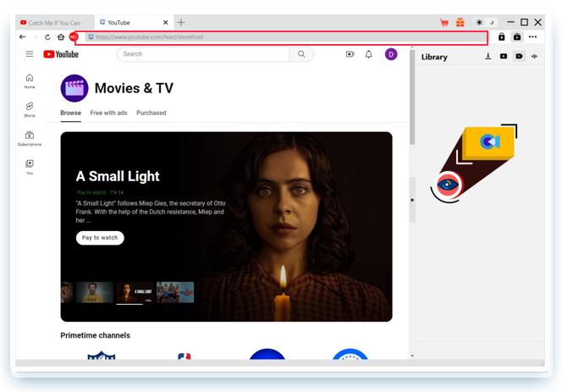Open the Create video icon

coord(350,54)
